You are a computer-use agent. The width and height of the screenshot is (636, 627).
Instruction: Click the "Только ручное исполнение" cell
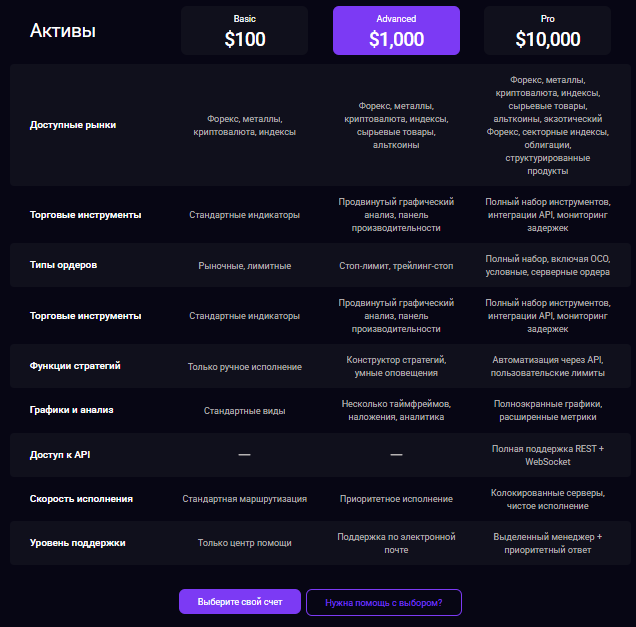[245, 367]
